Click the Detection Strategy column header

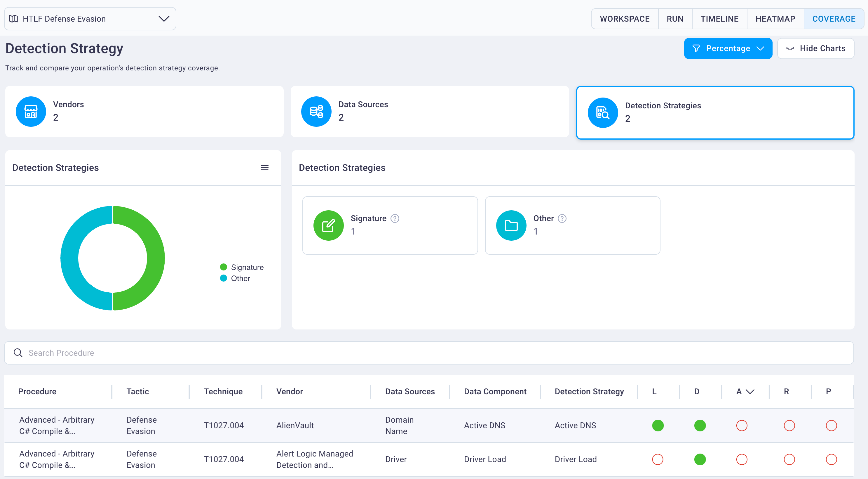589,391
